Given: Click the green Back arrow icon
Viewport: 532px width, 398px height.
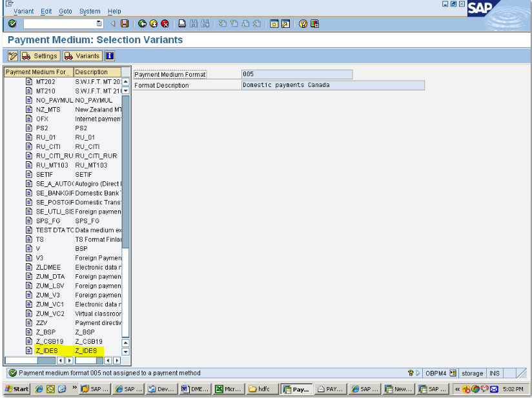Looking at the screenshot, I should point(141,23).
